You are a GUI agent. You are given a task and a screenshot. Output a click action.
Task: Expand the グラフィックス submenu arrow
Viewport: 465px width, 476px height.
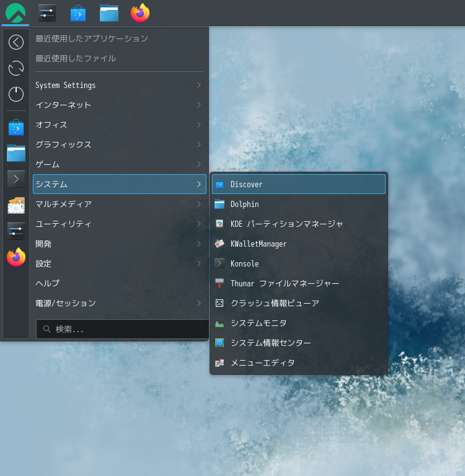coord(199,144)
